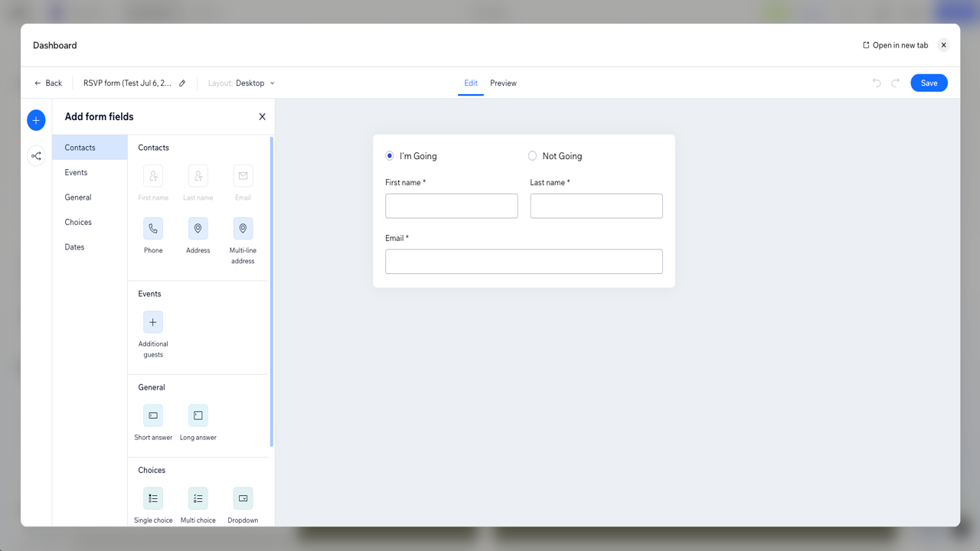The image size is (980, 551).
Task: Select the General category
Action: click(x=90, y=197)
